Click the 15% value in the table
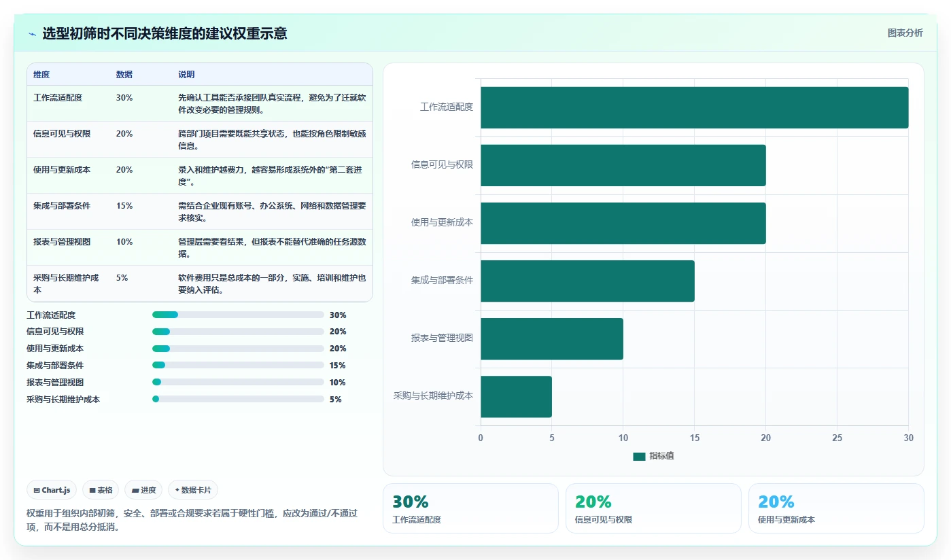This screenshot has height=560, width=951. [x=124, y=206]
